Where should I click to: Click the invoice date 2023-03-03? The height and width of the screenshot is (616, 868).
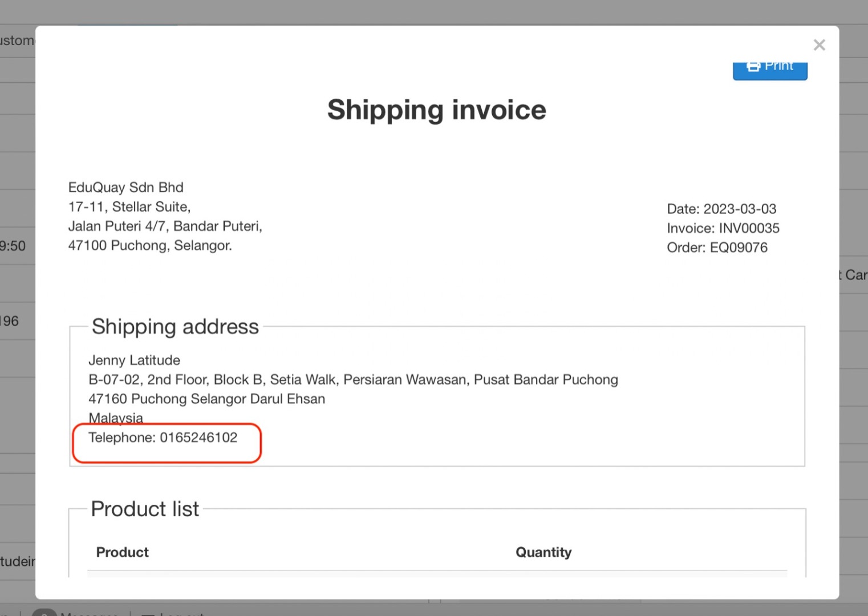tap(739, 209)
